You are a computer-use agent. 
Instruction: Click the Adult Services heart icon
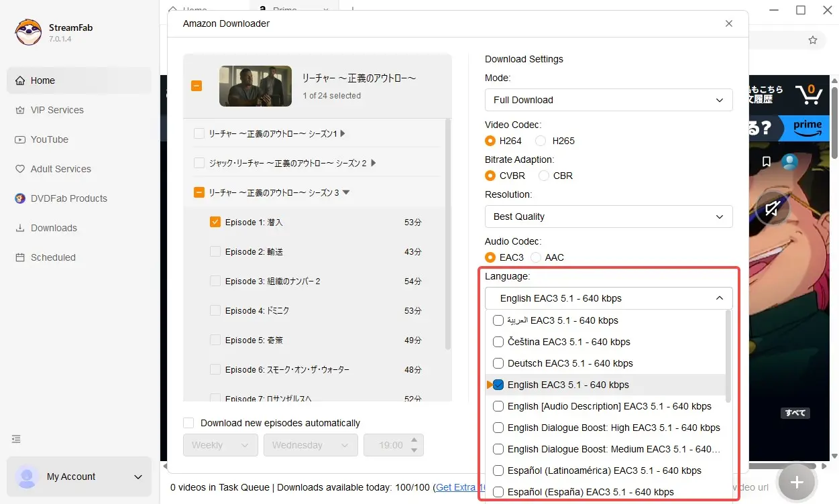pyautogui.click(x=19, y=169)
